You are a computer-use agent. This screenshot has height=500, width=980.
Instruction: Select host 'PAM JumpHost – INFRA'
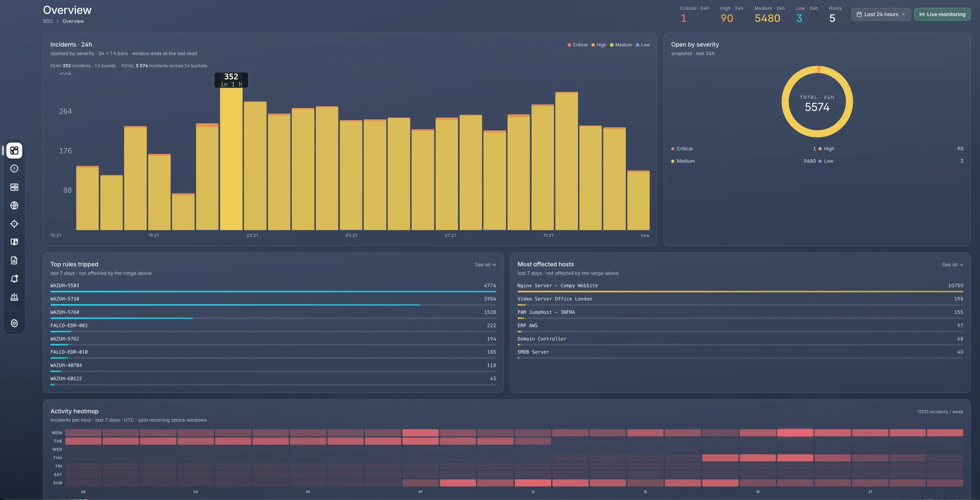pos(546,313)
